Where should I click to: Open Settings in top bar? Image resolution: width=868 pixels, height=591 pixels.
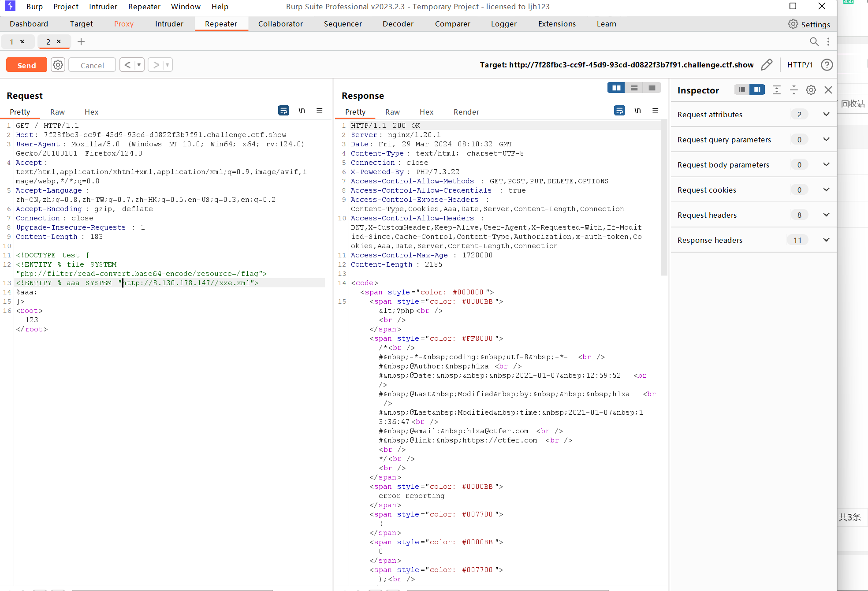pyautogui.click(x=809, y=24)
